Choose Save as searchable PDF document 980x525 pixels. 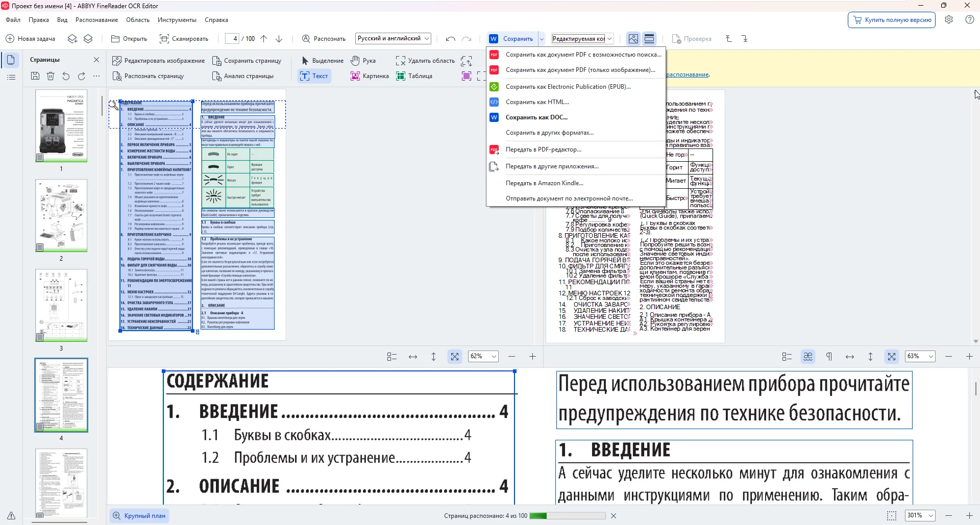(576, 55)
